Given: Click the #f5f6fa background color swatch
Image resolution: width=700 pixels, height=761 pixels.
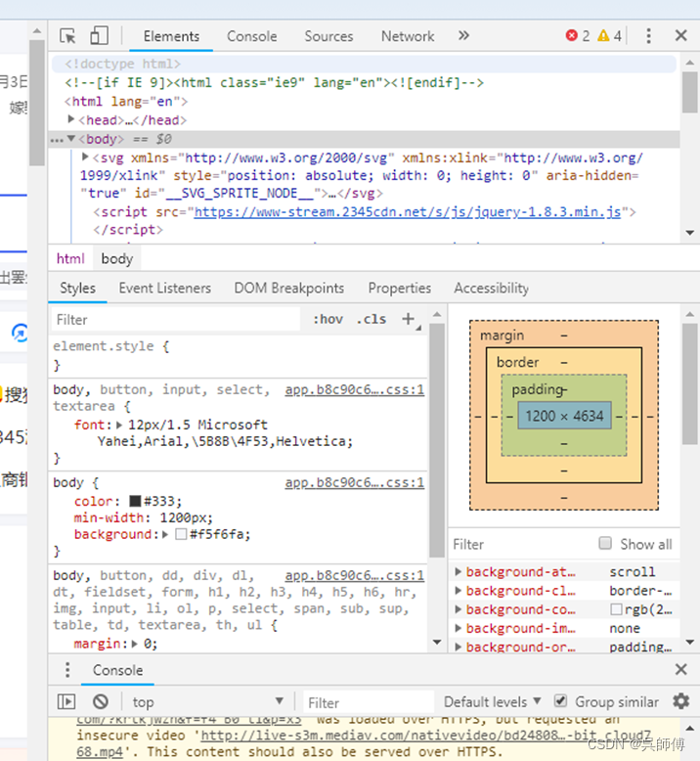Looking at the screenshot, I should 181,534.
